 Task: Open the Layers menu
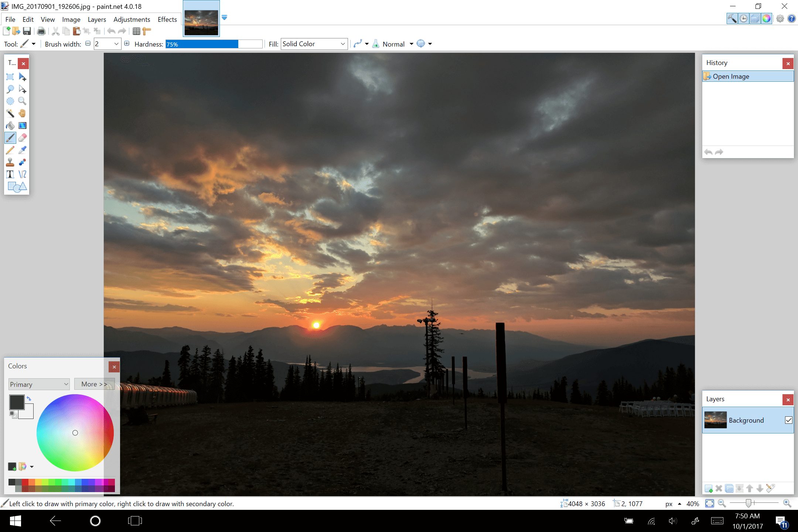pyautogui.click(x=97, y=19)
